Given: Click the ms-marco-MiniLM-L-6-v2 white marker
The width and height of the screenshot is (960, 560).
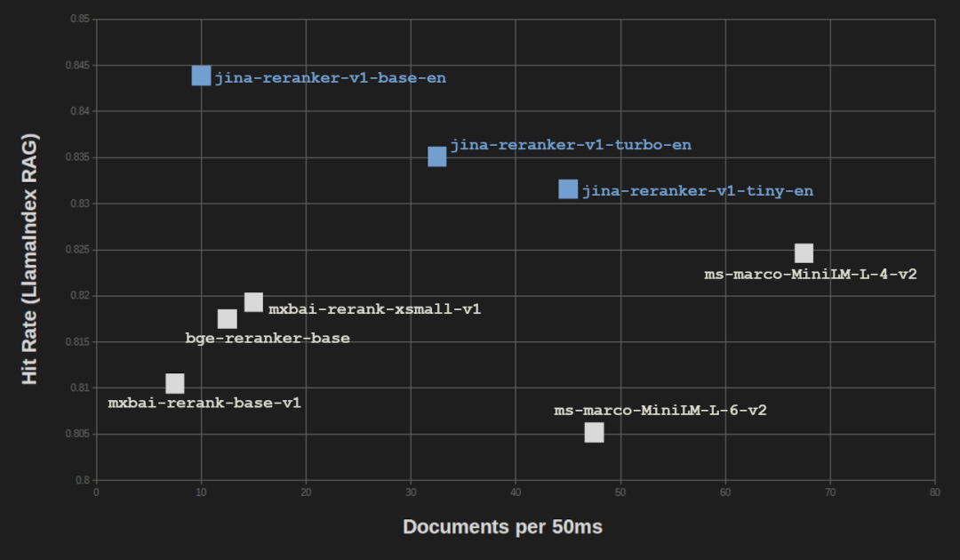Looking at the screenshot, I should (x=594, y=433).
